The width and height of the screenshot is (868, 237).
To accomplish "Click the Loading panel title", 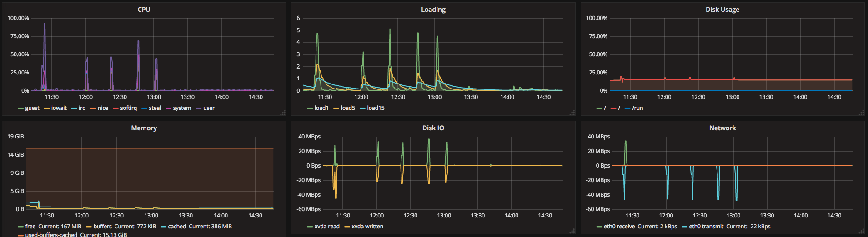I will tap(433, 10).
